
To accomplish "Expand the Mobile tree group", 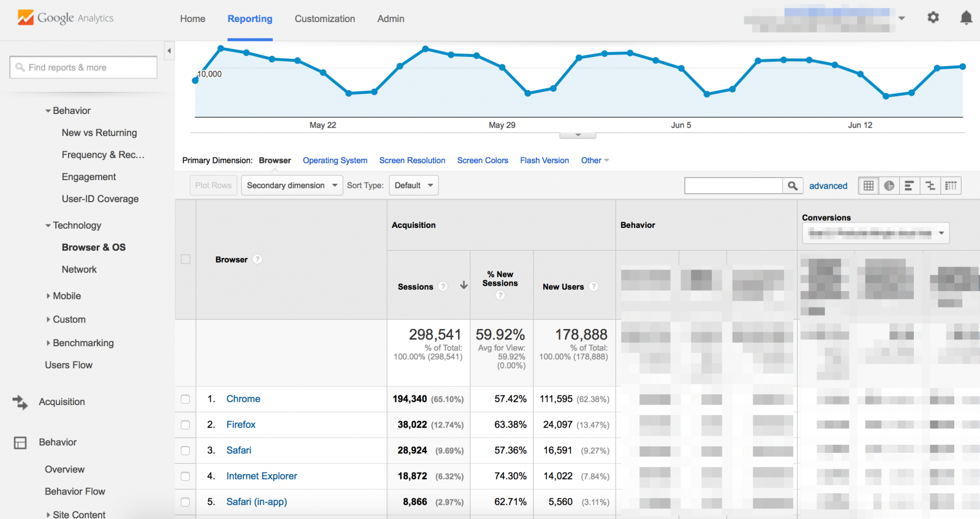I will click(x=48, y=296).
